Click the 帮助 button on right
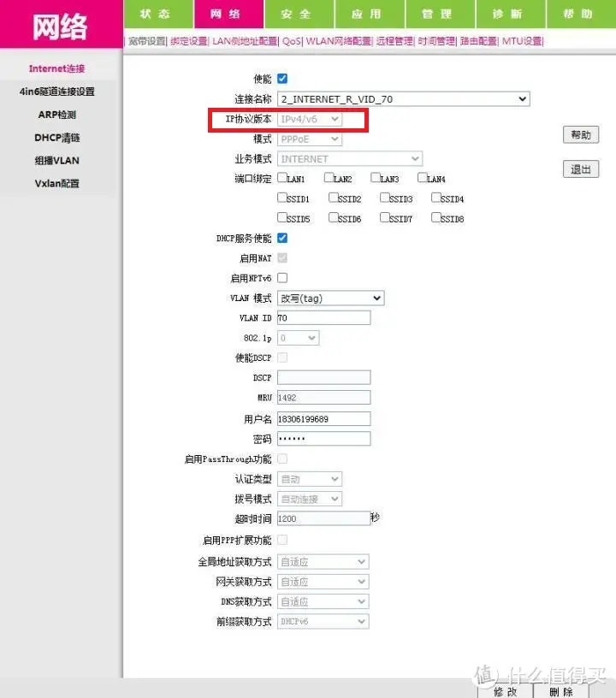 coord(581,135)
